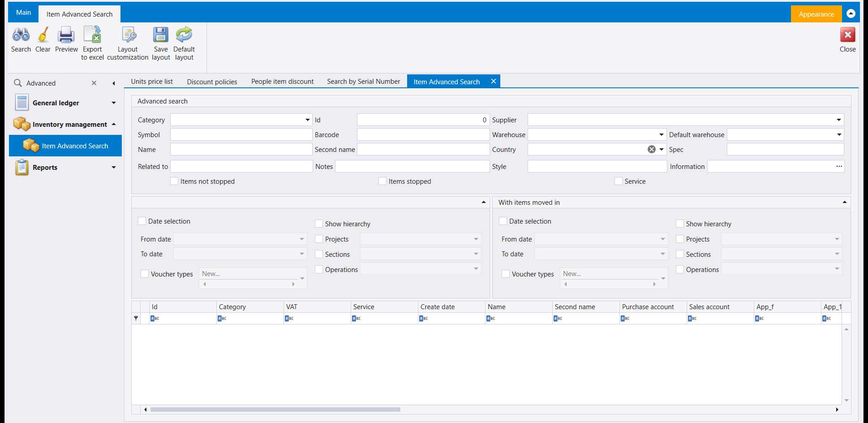Open Preview with the printer icon
The image size is (868, 423).
point(66,35)
